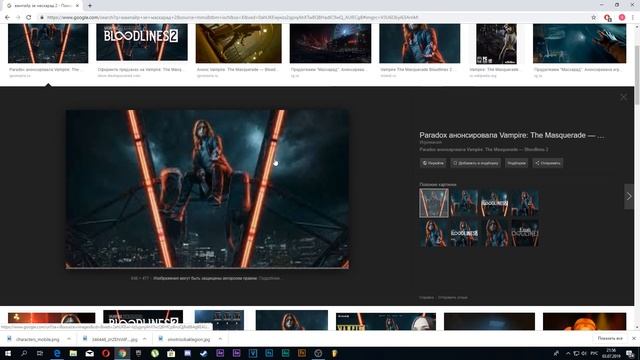Screen dimensions: 640x360
Task: Open Task View on the taskbar
Action: pyautogui.click(x=40, y=353)
